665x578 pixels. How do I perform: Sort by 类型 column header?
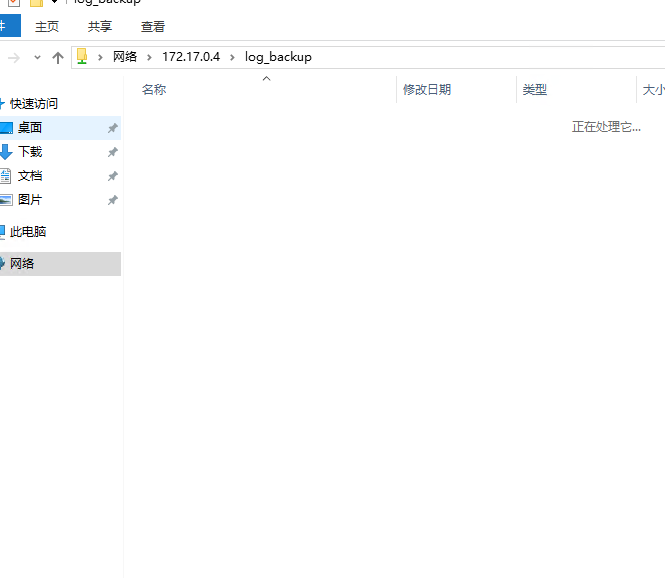click(x=534, y=89)
